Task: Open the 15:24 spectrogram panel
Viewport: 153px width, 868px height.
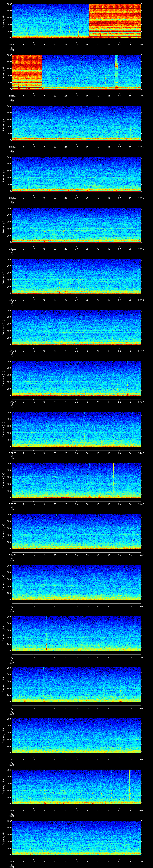Action: [x=76, y=531]
